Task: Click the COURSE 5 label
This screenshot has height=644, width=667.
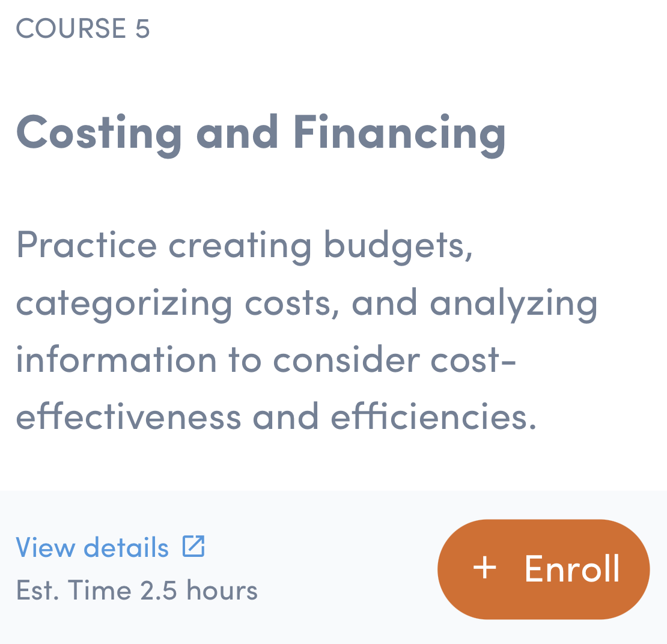Action: [82, 28]
